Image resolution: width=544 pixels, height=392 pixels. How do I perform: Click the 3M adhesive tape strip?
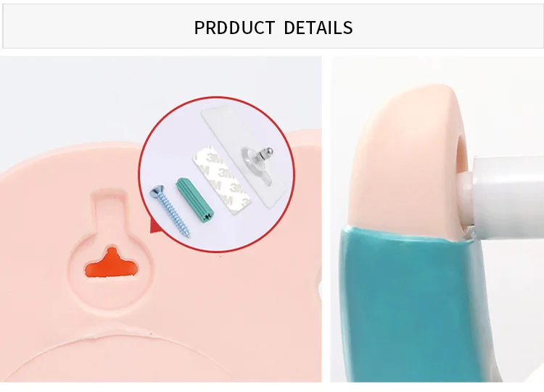coord(221,180)
